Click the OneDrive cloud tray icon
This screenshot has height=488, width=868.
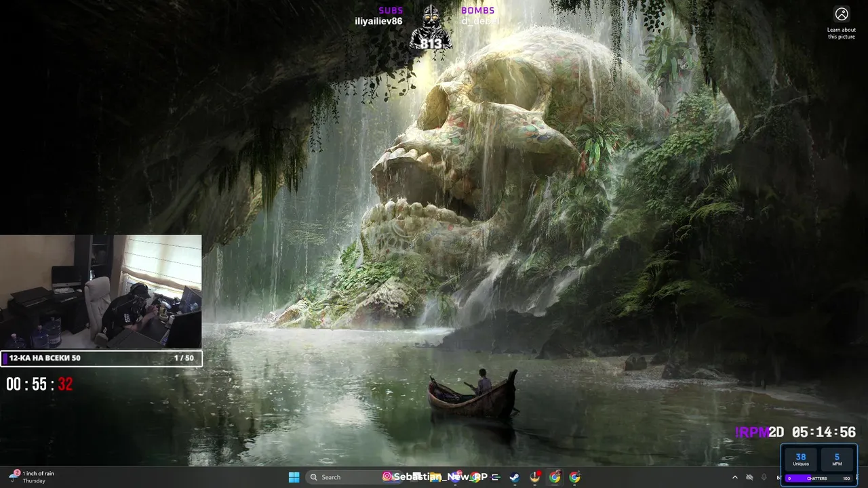749,477
